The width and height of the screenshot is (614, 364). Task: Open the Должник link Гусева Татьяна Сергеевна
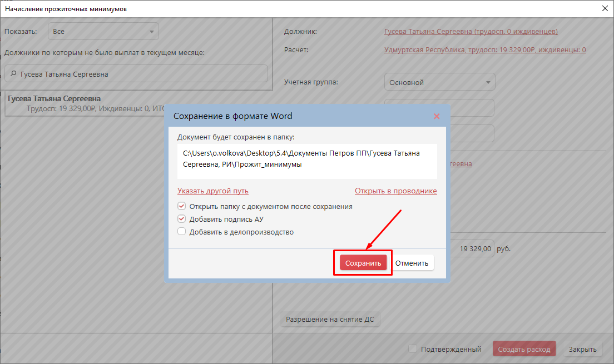point(471,32)
